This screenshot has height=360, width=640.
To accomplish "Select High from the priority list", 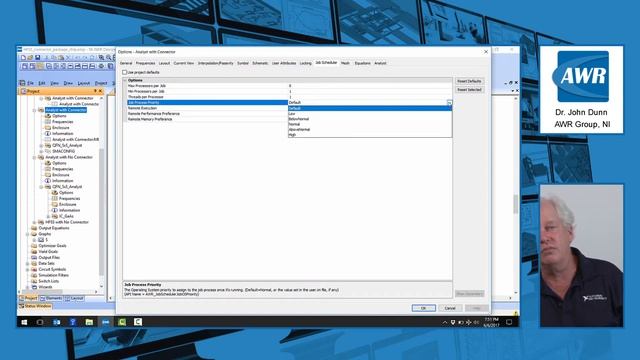I will pyautogui.click(x=370, y=135).
